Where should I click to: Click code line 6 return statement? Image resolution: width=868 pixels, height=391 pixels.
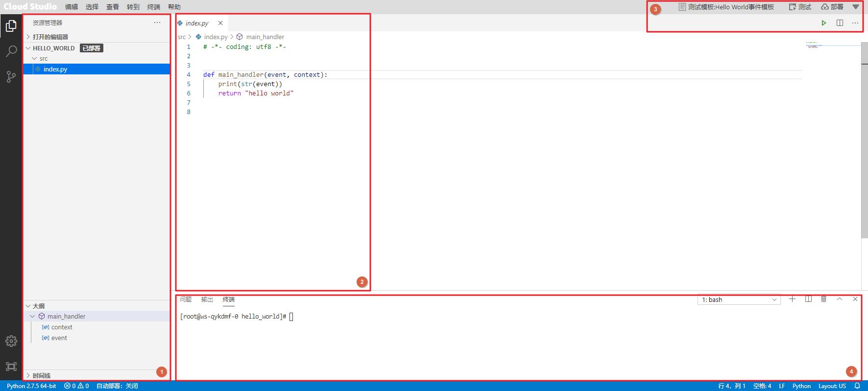point(256,93)
